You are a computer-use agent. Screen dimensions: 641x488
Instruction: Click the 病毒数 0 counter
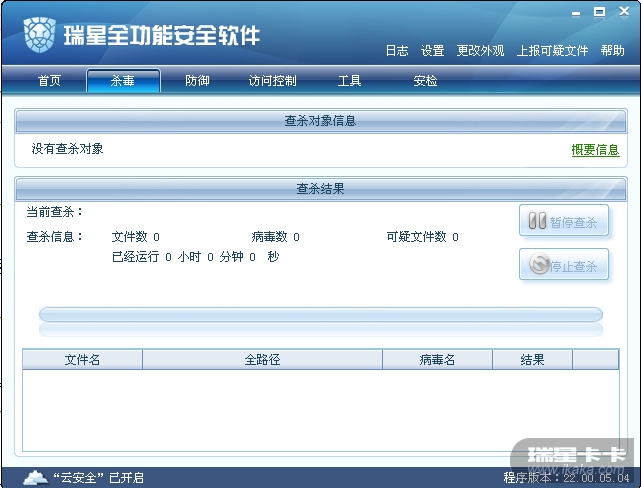(x=276, y=237)
